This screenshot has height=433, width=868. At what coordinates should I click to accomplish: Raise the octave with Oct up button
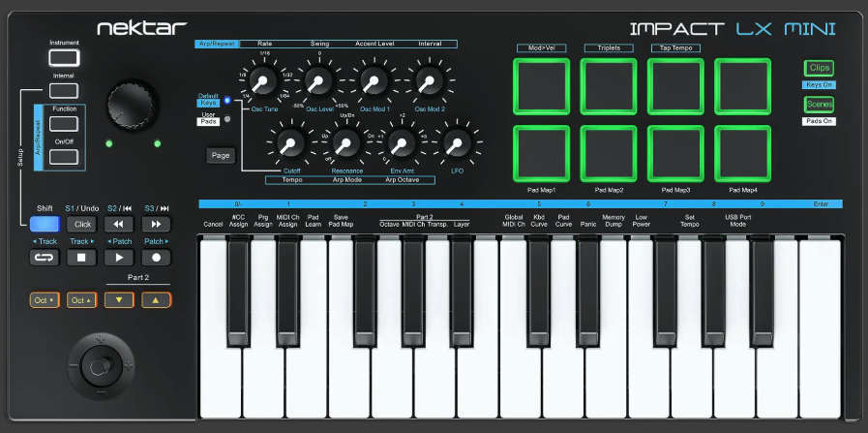coord(81,300)
